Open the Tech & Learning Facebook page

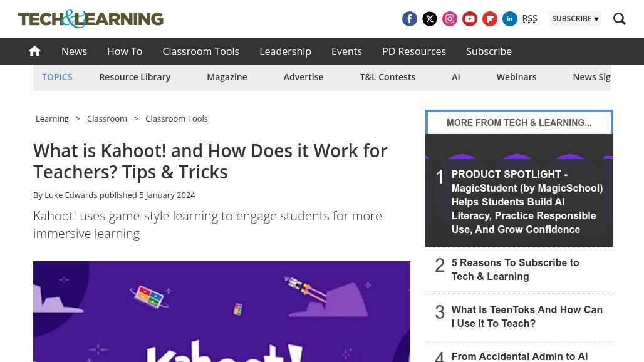coord(410,19)
